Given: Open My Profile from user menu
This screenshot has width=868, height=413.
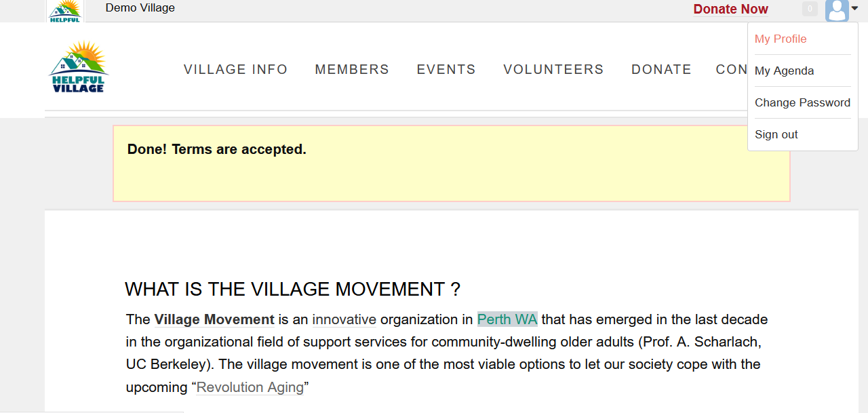Looking at the screenshot, I should [781, 39].
